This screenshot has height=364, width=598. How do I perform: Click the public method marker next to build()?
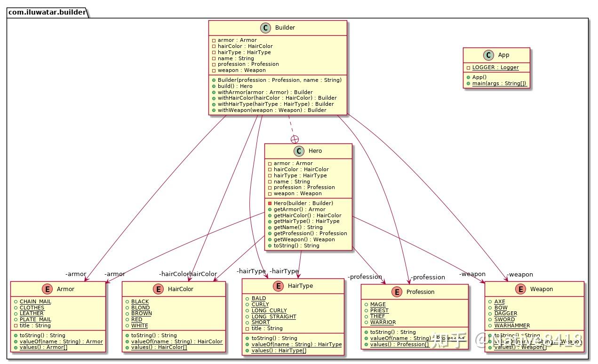coord(214,86)
